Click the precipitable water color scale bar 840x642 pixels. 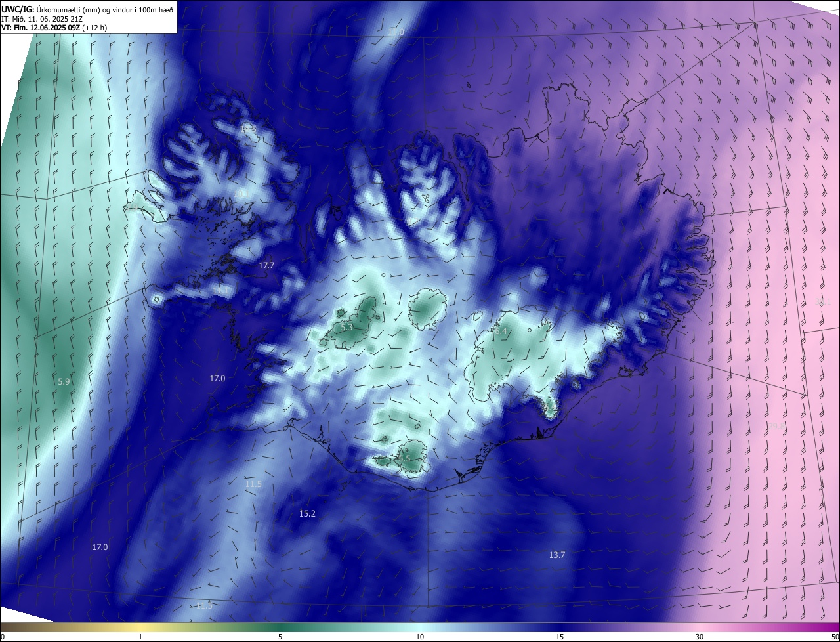pos(420,628)
